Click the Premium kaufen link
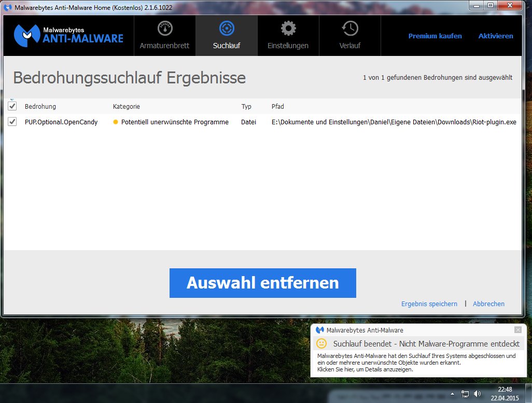532x403 pixels. coord(435,36)
